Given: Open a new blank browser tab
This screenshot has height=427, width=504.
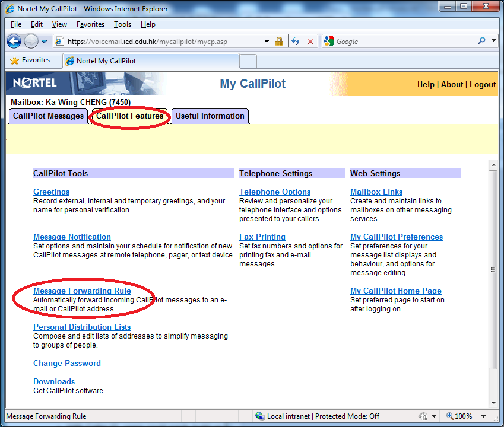Looking at the screenshot, I should pyautogui.click(x=248, y=61).
